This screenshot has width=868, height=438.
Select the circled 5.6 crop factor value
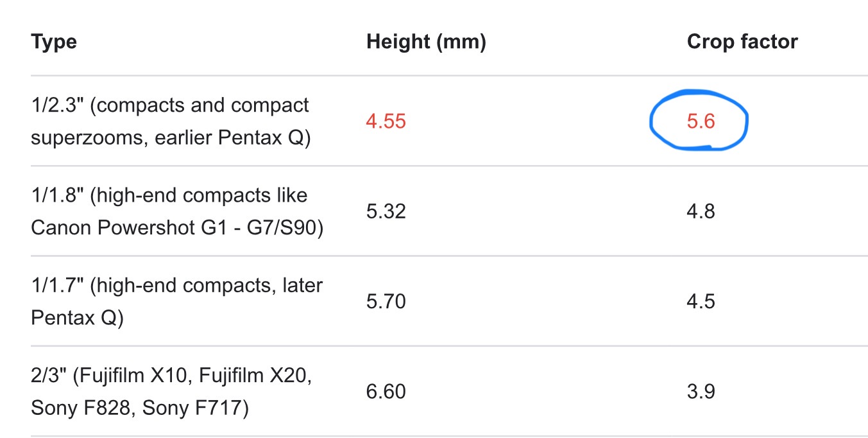(701, 122)
